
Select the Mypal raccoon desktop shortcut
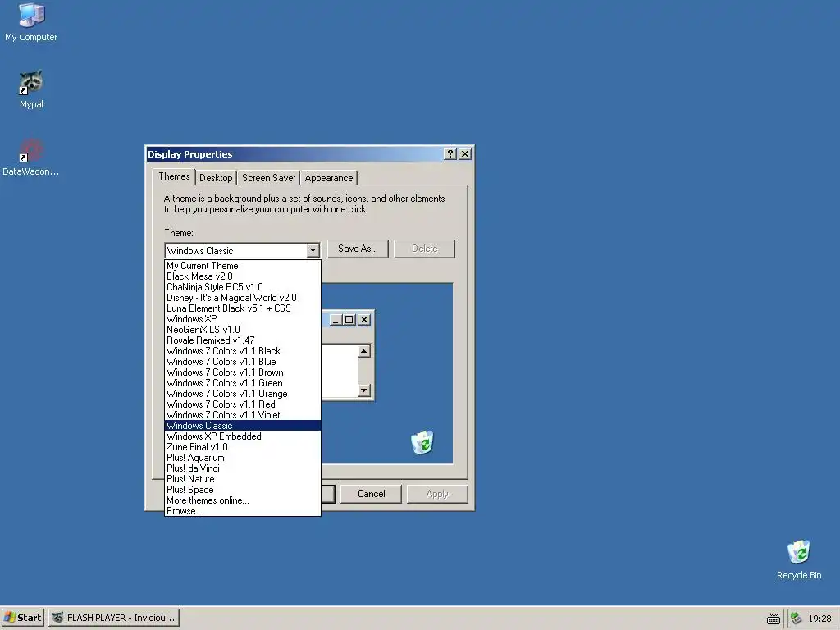coord(31,89)
